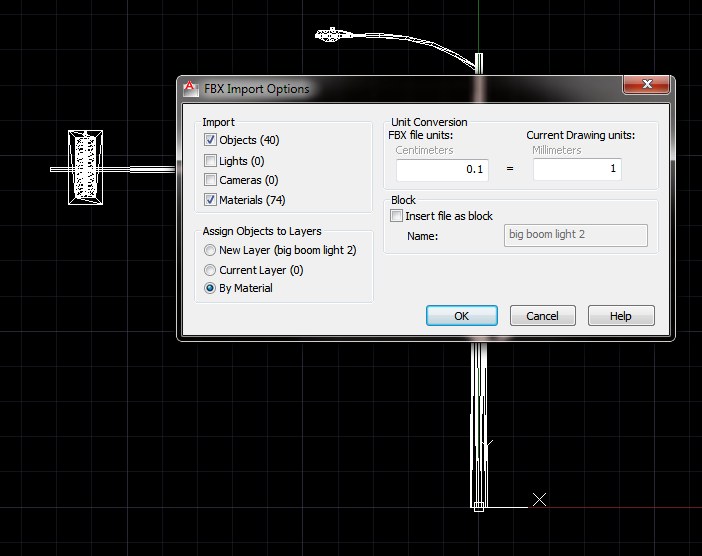Click the UCS origin X marker

539,499
